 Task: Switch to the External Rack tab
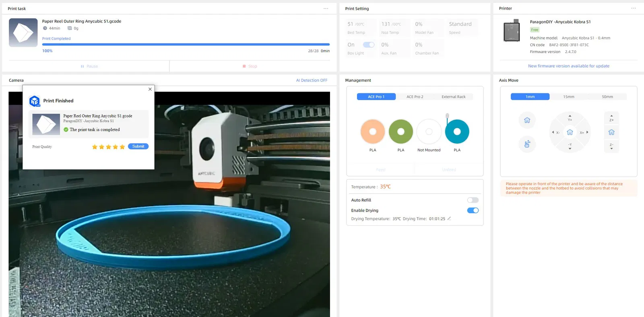(453, 97)
